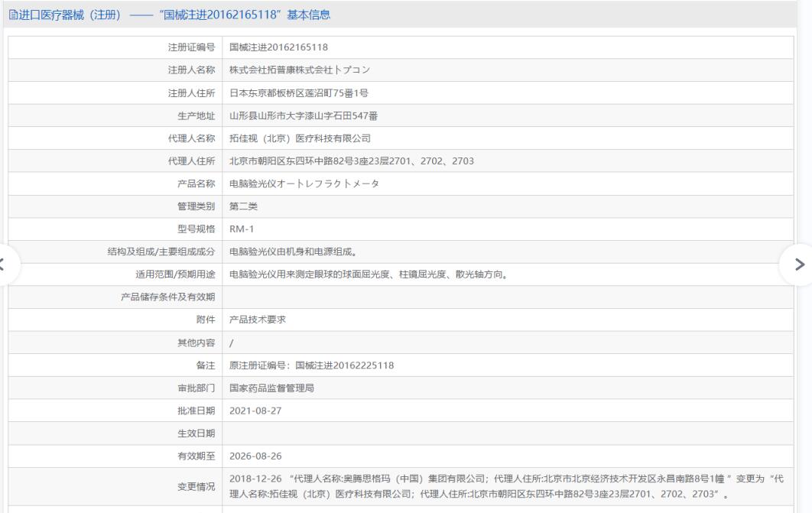
Task: Click the 生效日期 label
Action: coord(196,433)
